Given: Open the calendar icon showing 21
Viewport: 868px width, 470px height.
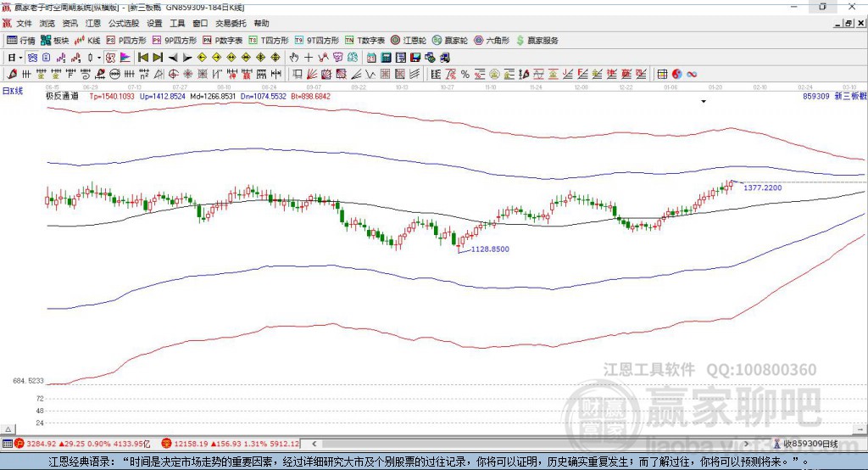Looking at the screenshot, I should (371, 58).
